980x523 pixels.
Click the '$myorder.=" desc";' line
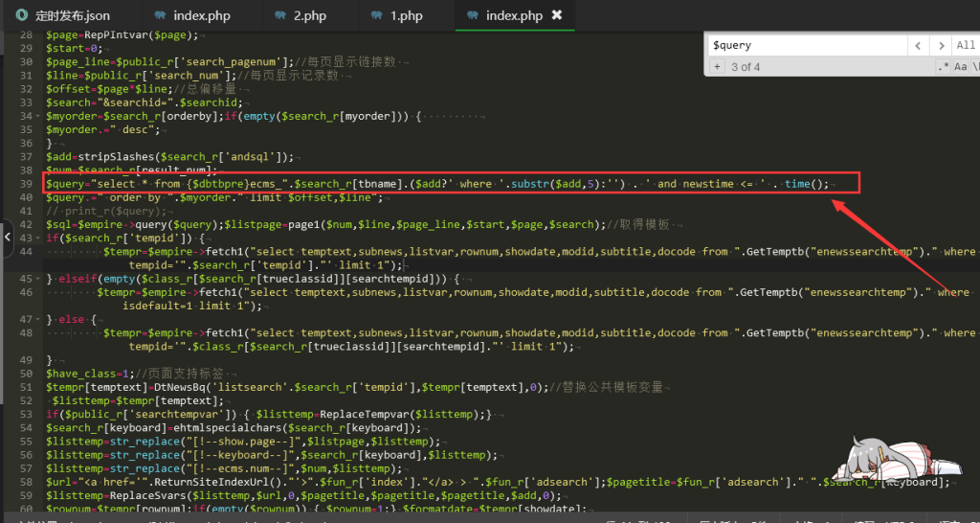pyautogui.click(x=103, y=129)
